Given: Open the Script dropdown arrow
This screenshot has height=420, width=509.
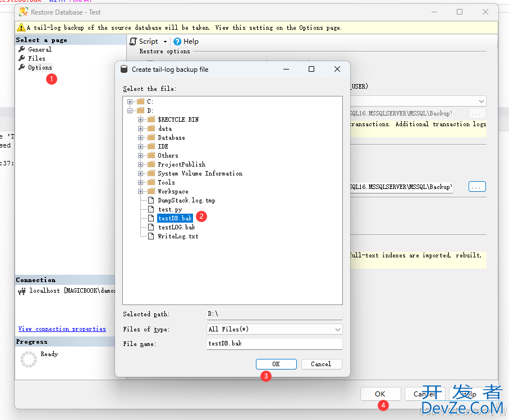Looking at the screenshot, I should 165,42.
